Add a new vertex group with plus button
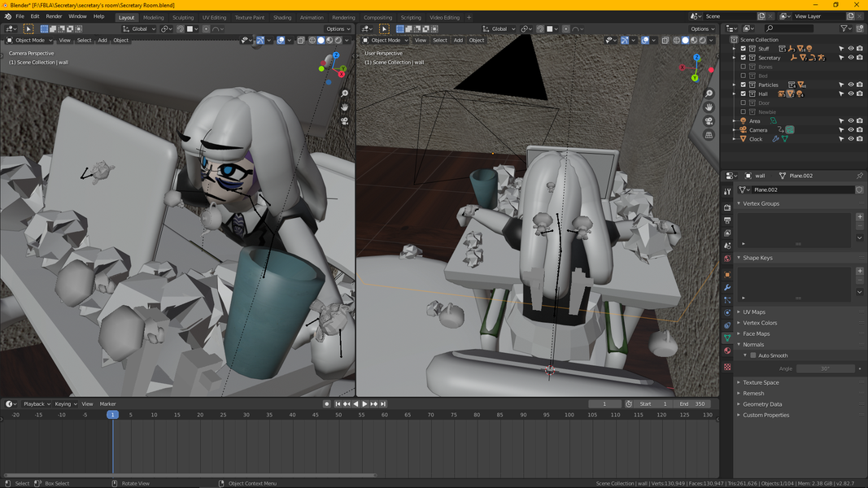 click(x=860, y=217)
